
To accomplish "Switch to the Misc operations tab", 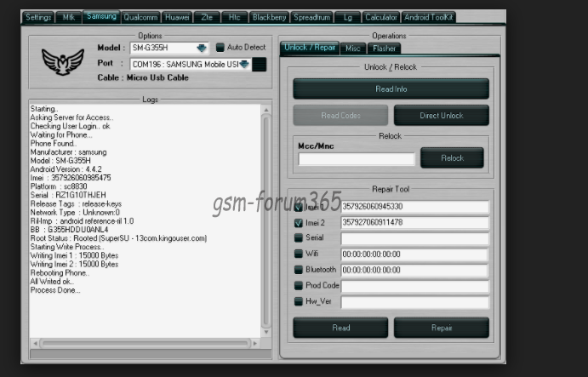I will click(x=353, y=49).
